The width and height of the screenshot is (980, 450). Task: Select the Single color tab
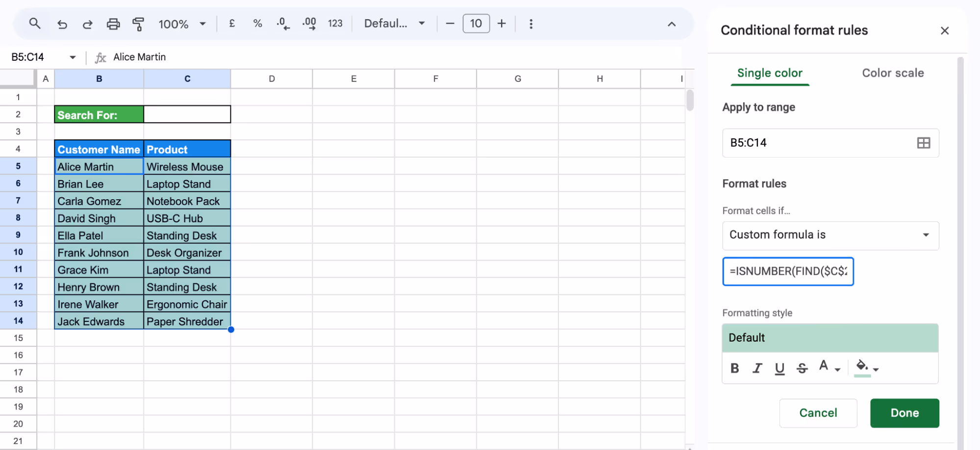click(x=769, y=73)
